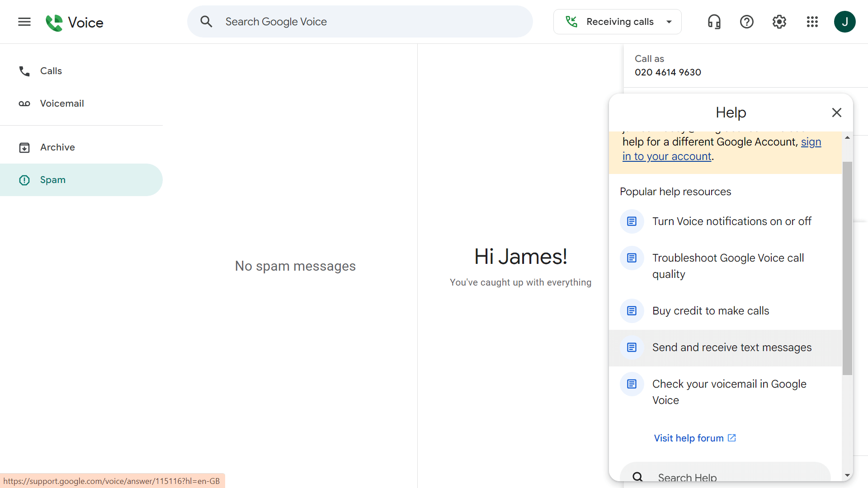Viewport: 868px width, 488px height.
Task: Select 'Send and receive text messages' help topic
Action: [731, 347]
